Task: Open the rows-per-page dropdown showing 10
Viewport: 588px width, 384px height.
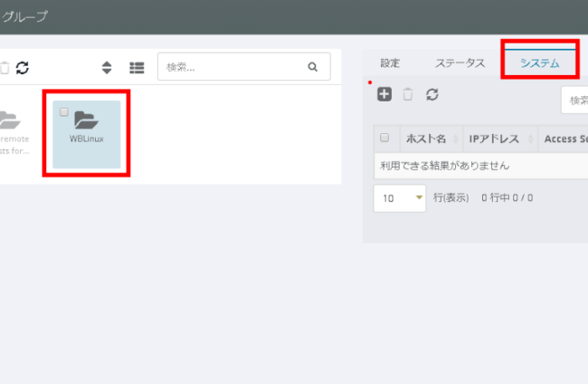Action: [399, 197]
